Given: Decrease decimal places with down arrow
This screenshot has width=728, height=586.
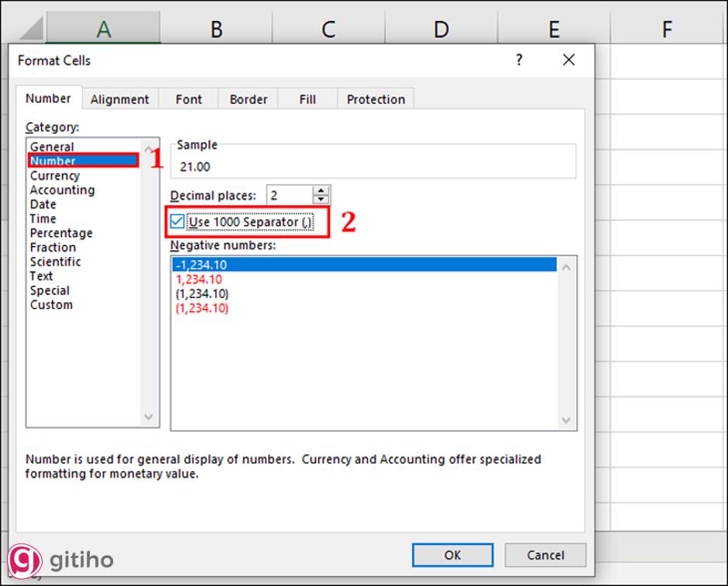Looking at the screenshot, I should tap(321, 200).
